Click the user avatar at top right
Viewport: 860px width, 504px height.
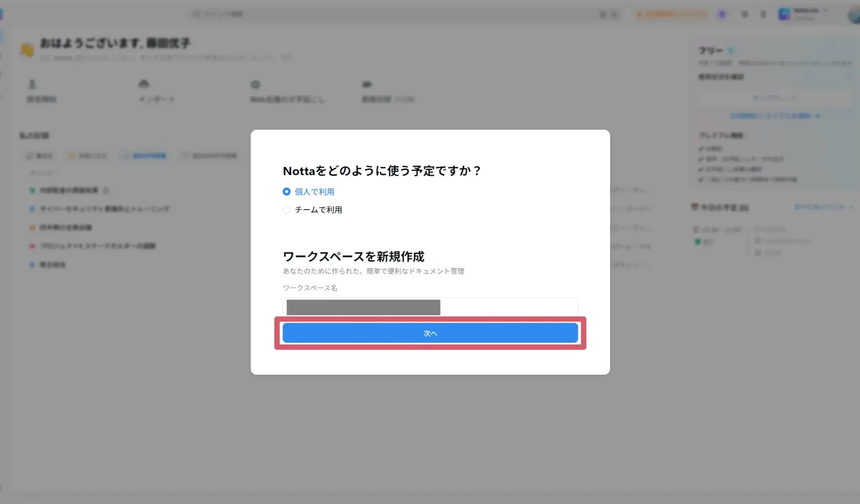(x=854, y=15)
